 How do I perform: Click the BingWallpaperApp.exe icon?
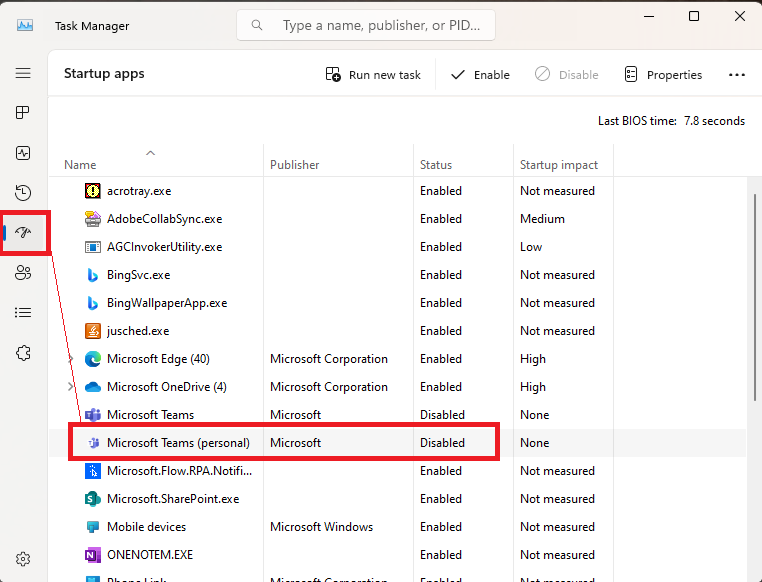click(92, 303)
